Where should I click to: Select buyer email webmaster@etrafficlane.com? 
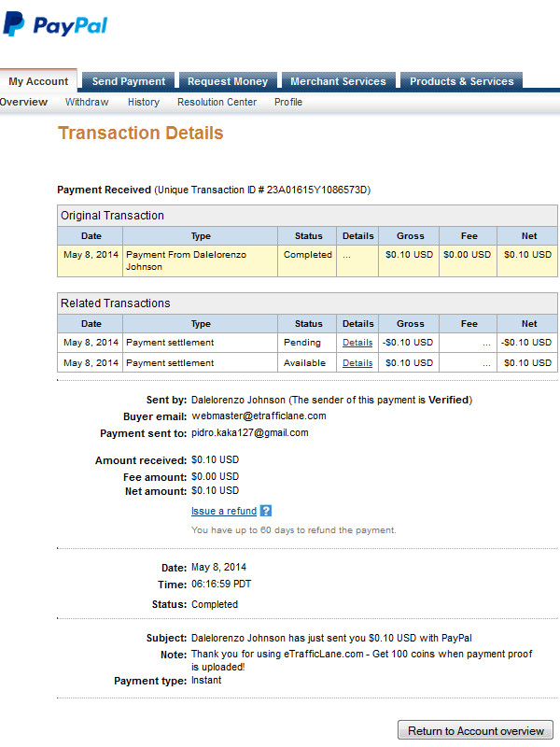[259, 416]
